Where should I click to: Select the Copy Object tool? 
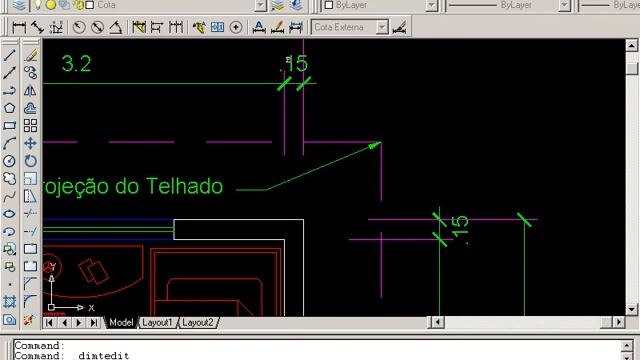pos(30,73)
